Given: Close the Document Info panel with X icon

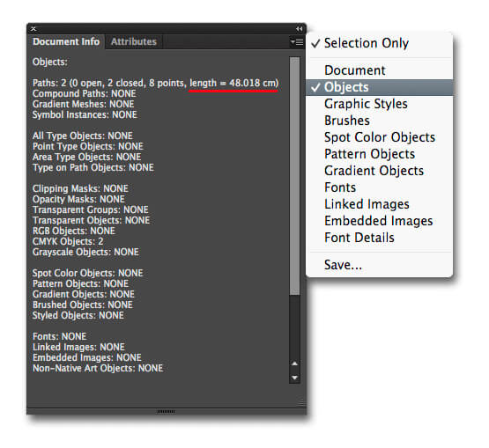Looking at the screenshot, I should pos(33,29).
